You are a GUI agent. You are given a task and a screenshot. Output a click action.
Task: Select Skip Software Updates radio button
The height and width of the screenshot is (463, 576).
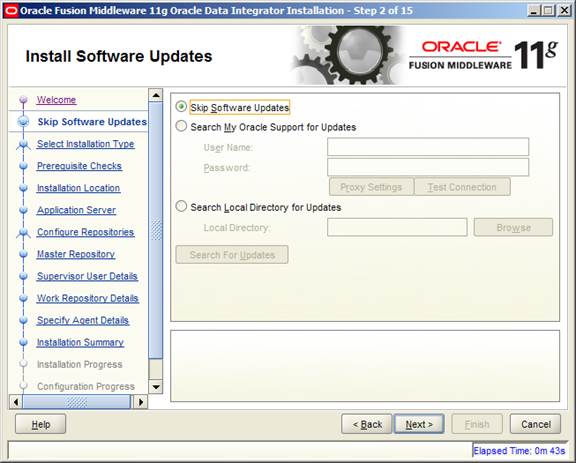click(x=181, y=107)
